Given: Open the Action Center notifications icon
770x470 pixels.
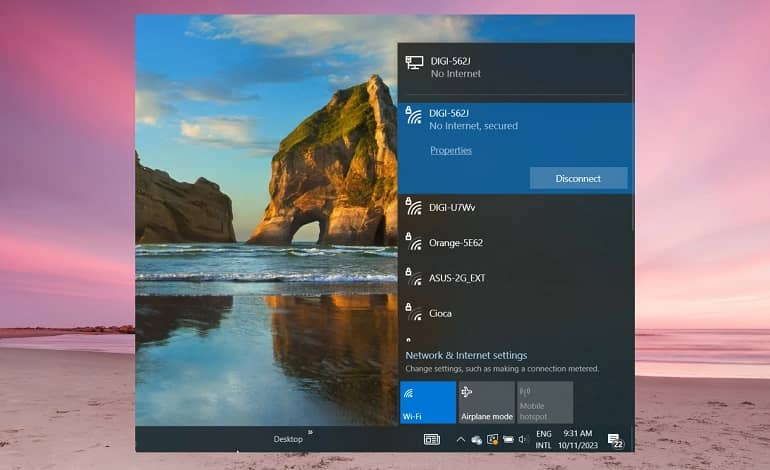Looking at the screenshot, I should (x=615, y=441).
